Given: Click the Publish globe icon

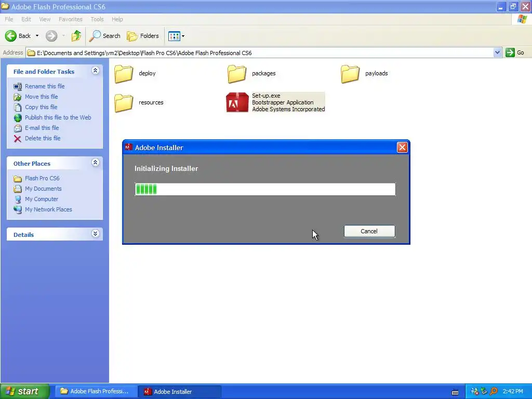Looking at the screenshot, I should 18,118.
